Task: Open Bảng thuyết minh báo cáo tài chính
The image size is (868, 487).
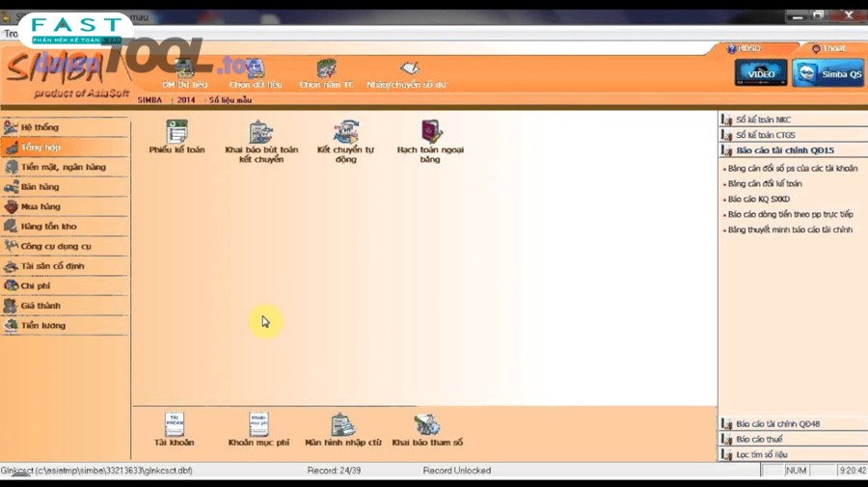Action: pos(790,230)
